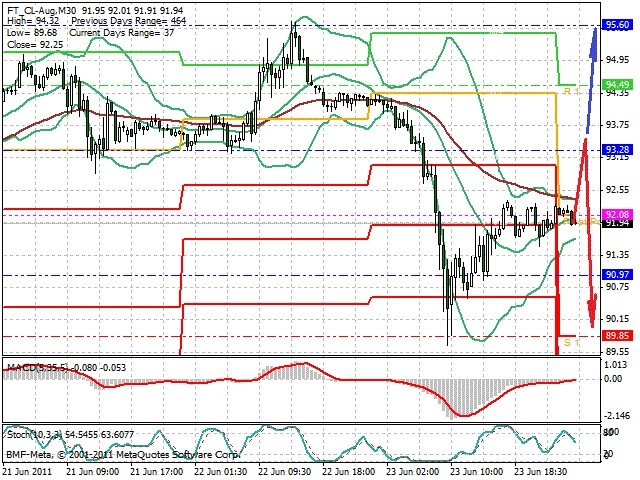Click the 23 Jun 10:00 time marker

coord(476,471)
